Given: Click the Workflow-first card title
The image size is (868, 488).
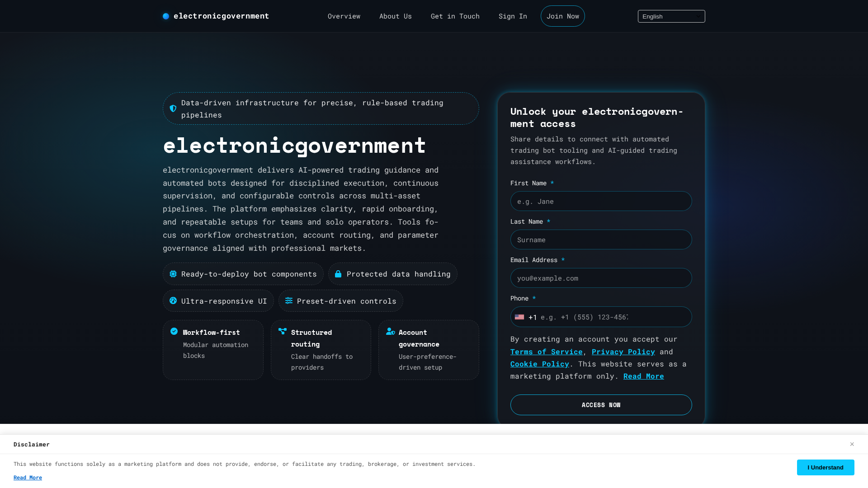Looking at the screenshot, I should [212, 332].
